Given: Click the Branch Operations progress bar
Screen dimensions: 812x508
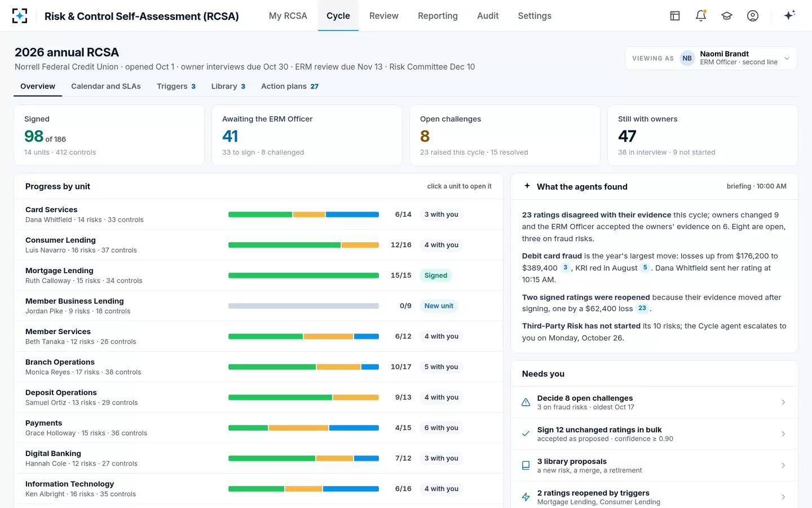Looking at the screenshot, I should click(x=303, y=367).
